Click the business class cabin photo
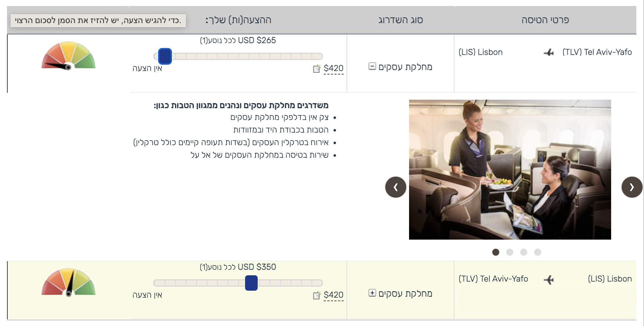Image resolution: width=644 pixels, height=326 pixels. 510,170
